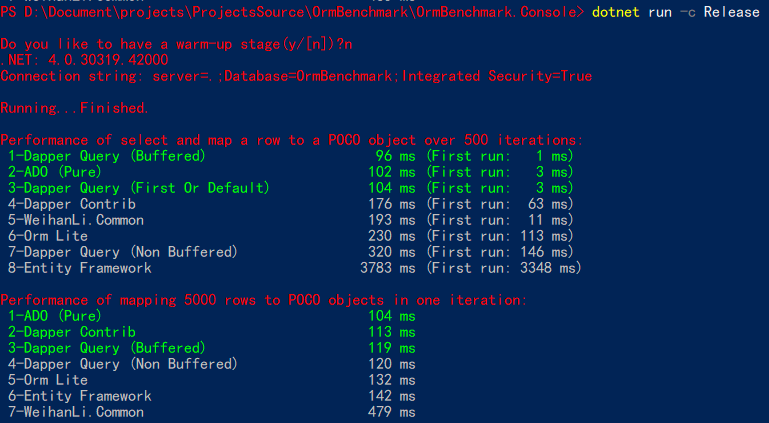The image size is (769, 423).
Task: Click the '1-ADO (Pure)' 104 ms row
Action: 211,316
